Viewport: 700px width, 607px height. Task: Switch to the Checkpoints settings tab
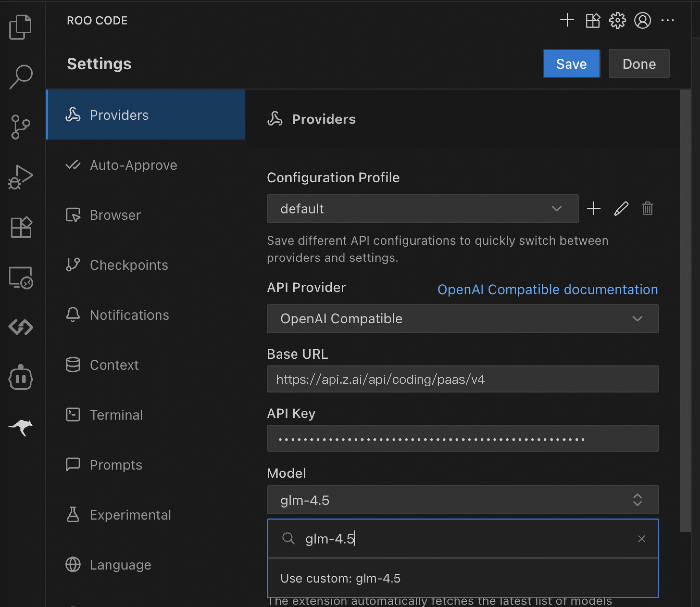129,265
